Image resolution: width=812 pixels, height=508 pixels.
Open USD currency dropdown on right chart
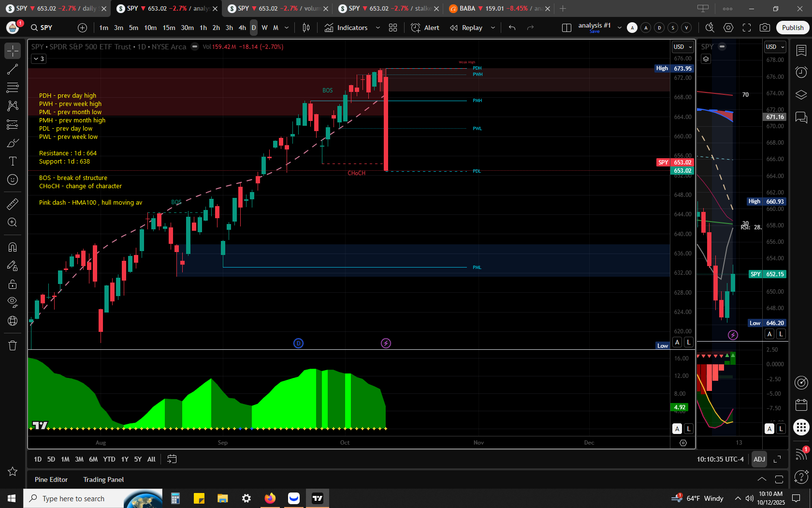pyautogui.click(x=775, y=47)
